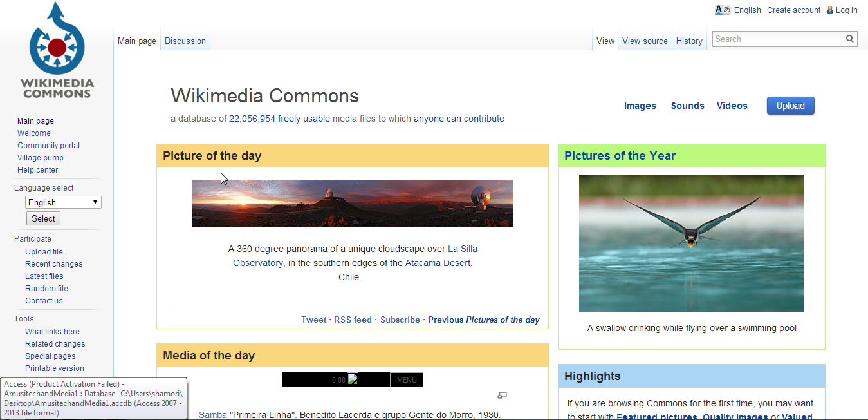The height and width of the screenshot is (420, 868).
Task: Click the English link in top bar
Action: (x=747, y=10)
